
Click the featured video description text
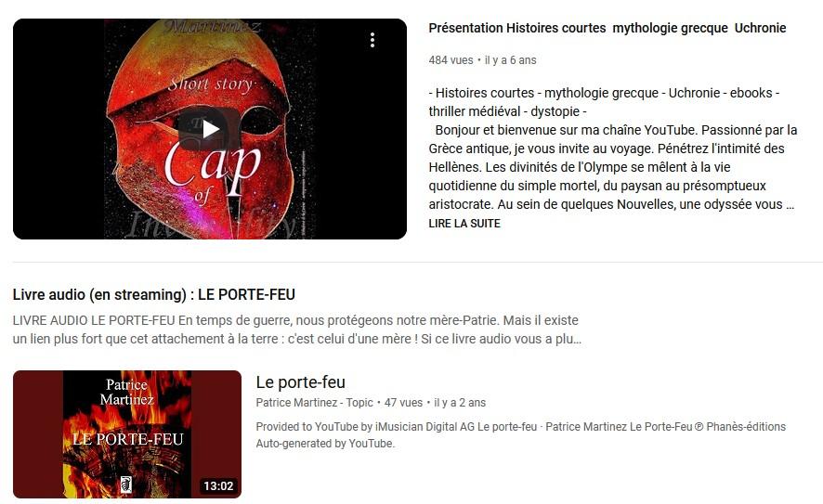point(612,149)
